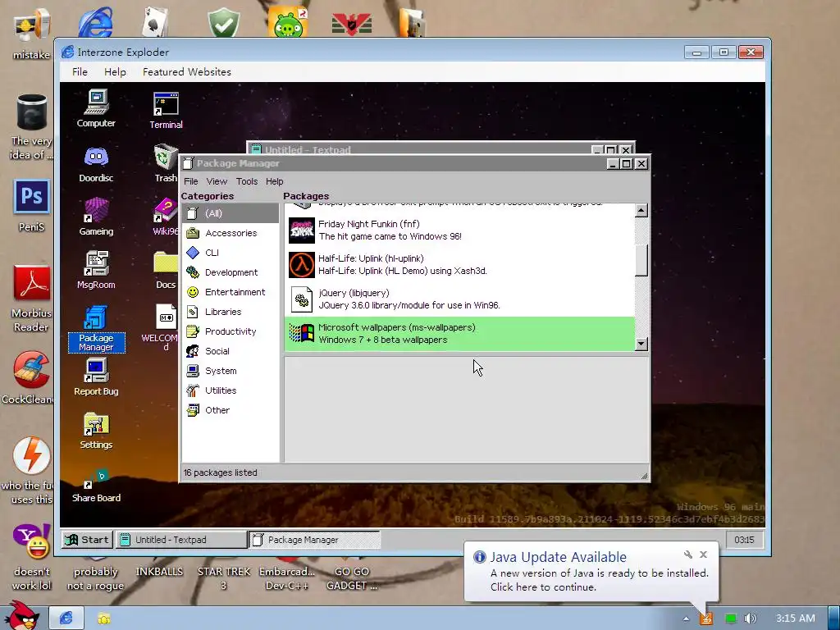The image size is (840, 630).
Task: Click the Java update tray icon
Action: [706, 619]
